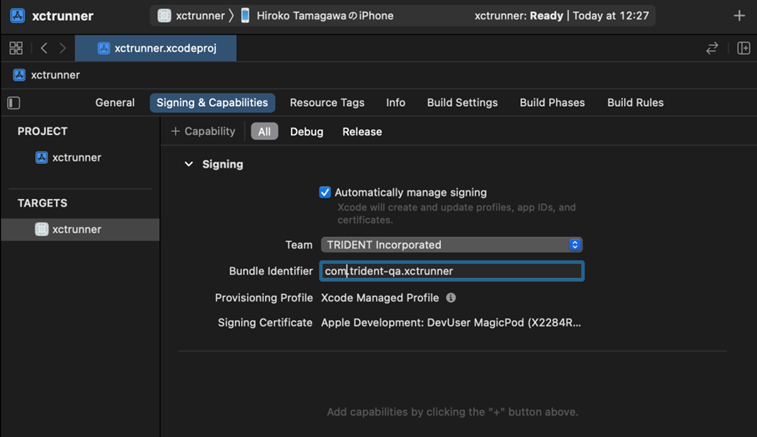The image size is (757, 437).
Task: Go forward using right chevron arrow
Action: pos(62,48)
